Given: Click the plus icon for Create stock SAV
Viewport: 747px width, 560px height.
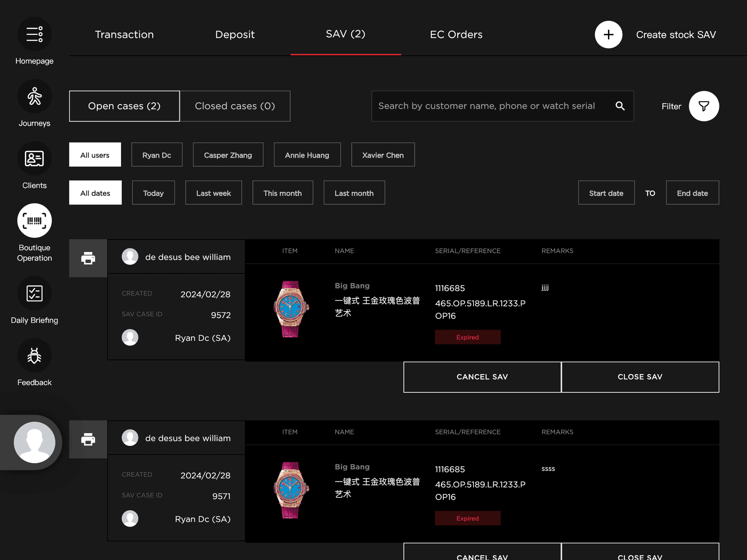Looking at the screenshot, I should point(608,35).
